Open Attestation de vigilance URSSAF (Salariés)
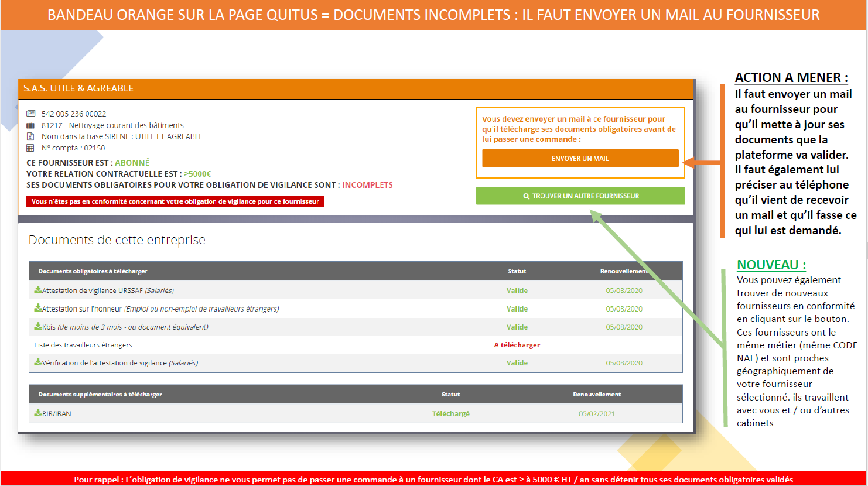This screenshot has width=868, height=486. click(x=108, y=290)
